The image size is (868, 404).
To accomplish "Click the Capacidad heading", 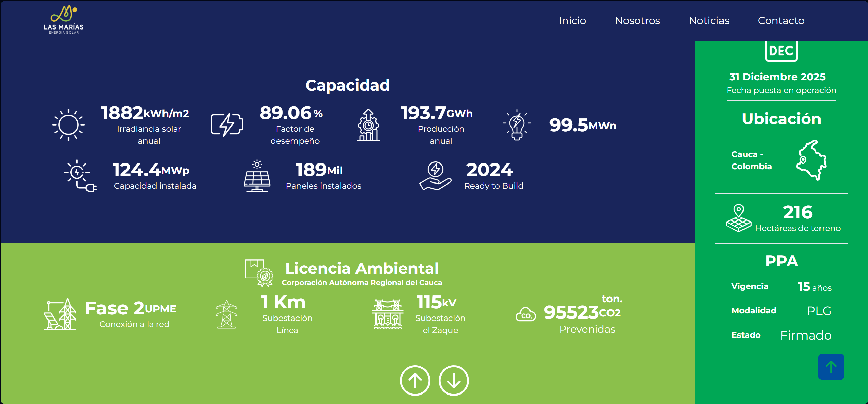I will [x=347, y=85].
